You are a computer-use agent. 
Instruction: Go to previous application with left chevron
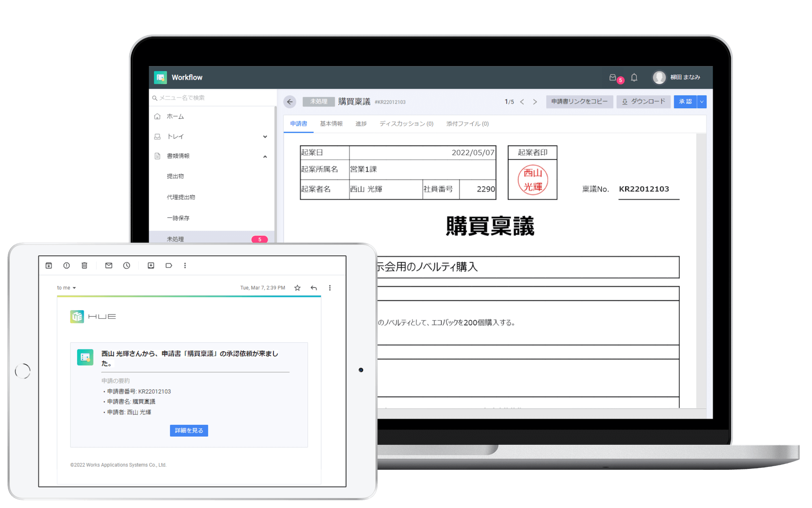pyautogui.click(x=522, y=102)
